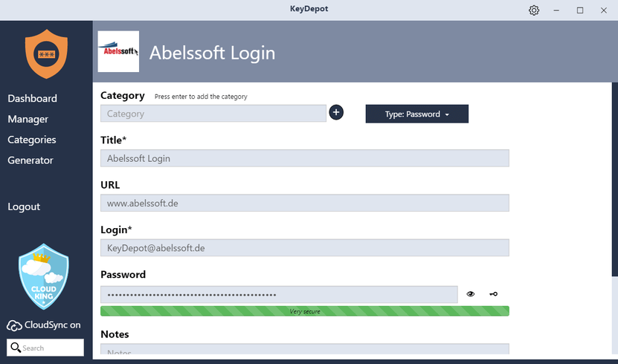Reveal password with the eye icon
The image size is (618, 364).
point(471,294)
